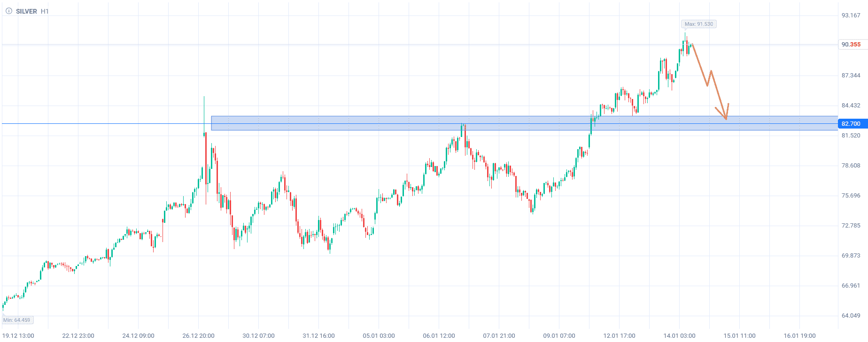Image resolution: width=868 pixels, height=342 pixels.
Task: Open the H1 timeframe label
Action: [x=45, y=11]
